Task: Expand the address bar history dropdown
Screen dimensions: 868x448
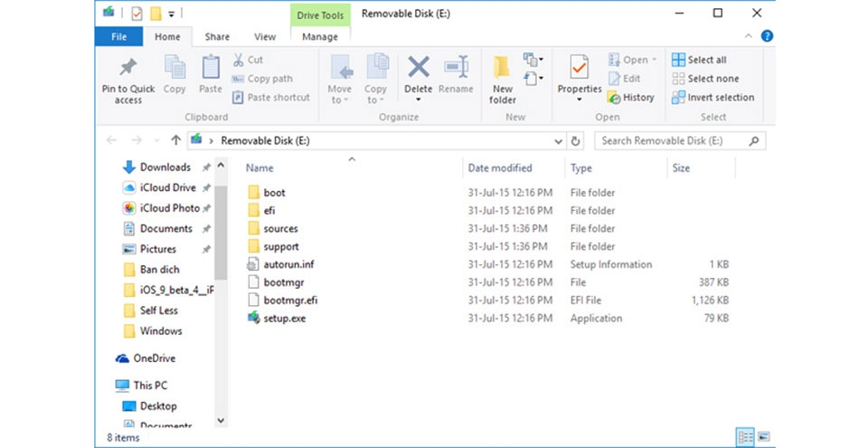Action: [558, 141]
